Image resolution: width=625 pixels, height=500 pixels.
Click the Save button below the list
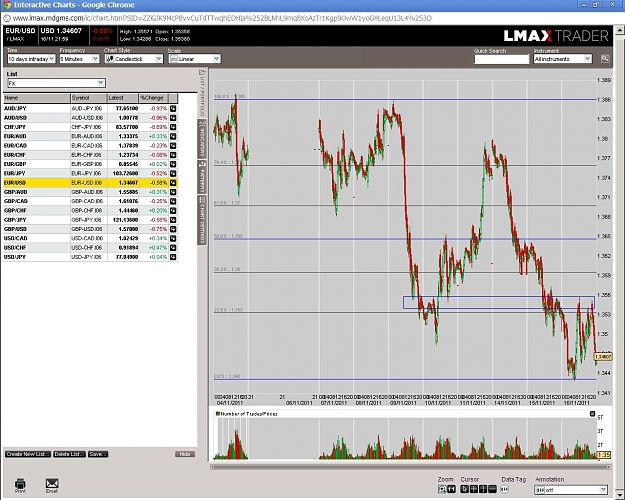[x=98, y=454]
